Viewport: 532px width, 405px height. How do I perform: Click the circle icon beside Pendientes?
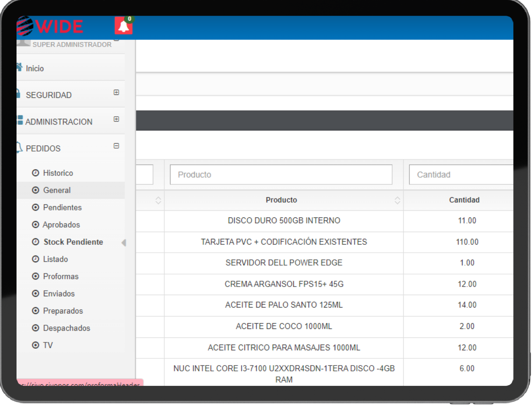(36, 207)
